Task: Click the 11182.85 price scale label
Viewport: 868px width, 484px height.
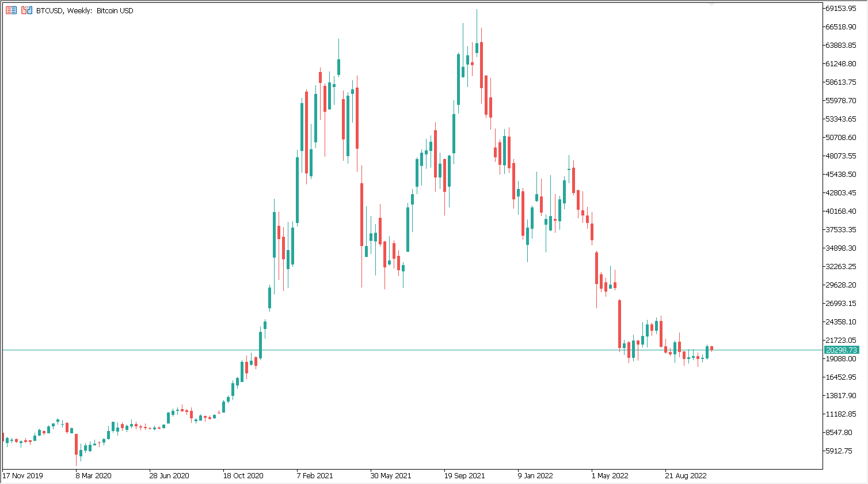Action: click(841, 414)
